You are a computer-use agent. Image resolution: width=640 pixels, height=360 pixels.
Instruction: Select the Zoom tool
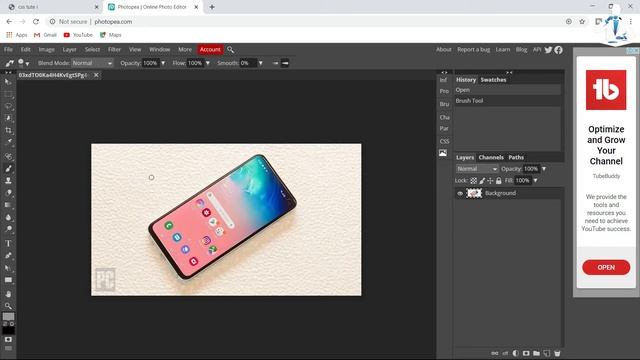pos(8,306)
